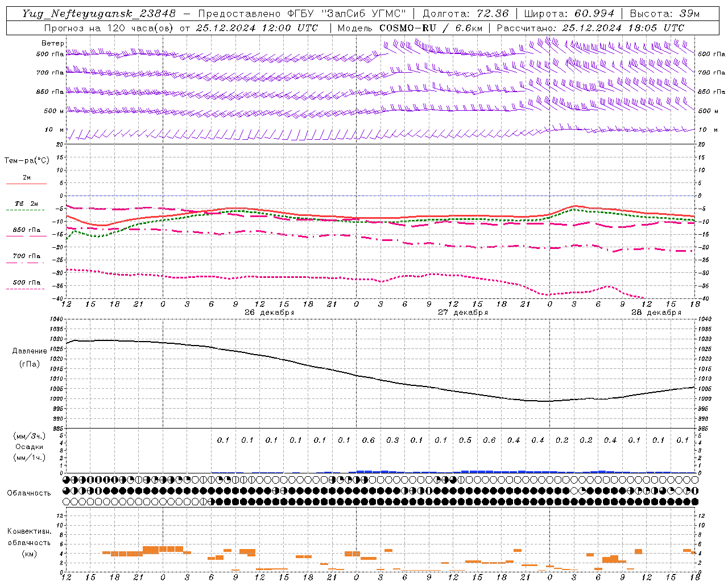
Task: Click the latitude value Широта: 60.994
Action: [569, 14]
